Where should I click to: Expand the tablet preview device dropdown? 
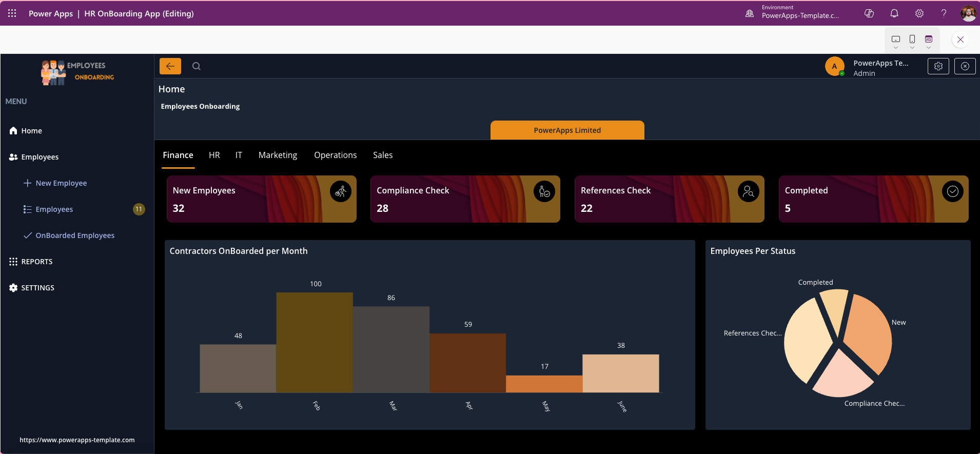(x=896, y=48)
